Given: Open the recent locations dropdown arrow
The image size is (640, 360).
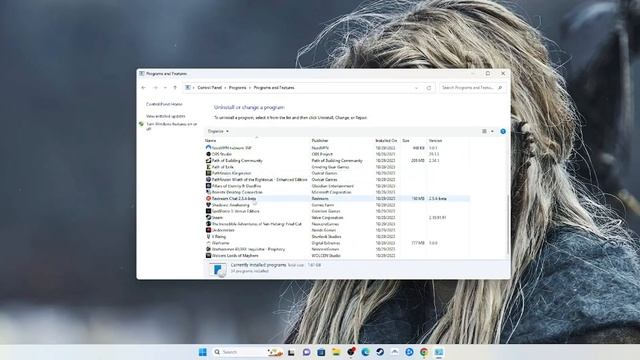Looking at the screenshot, I should click(x=165, y=88).
